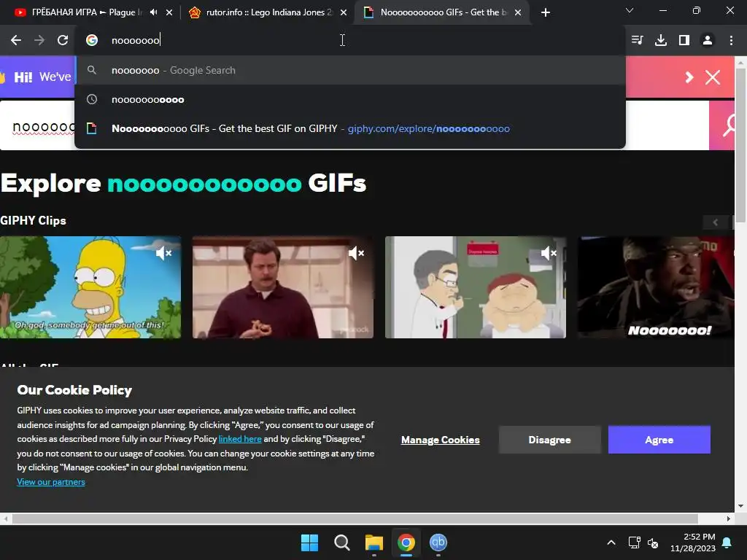Open the Windows Start menu
The height and width of the screenshot is (560, 747).
click(x=309, y=542)
